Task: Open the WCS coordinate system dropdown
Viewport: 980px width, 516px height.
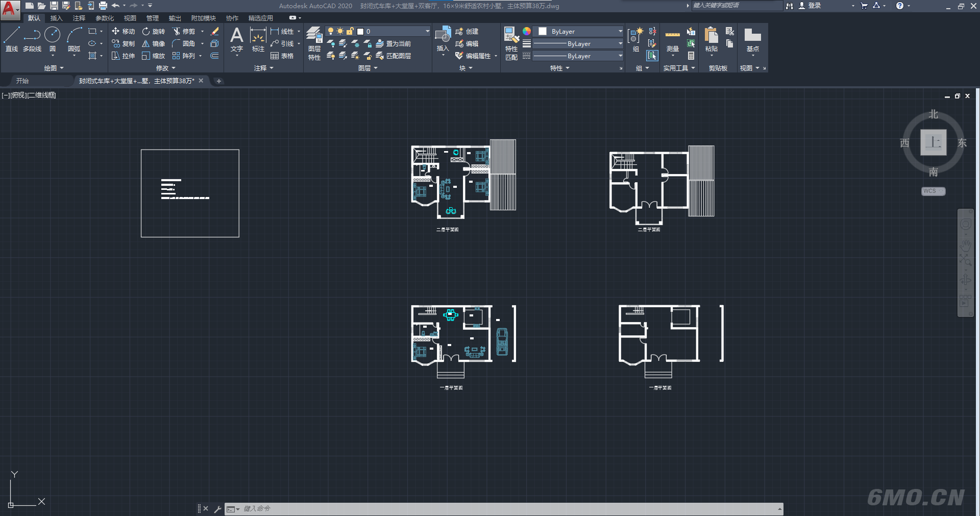Action: [x=933, y=191]
